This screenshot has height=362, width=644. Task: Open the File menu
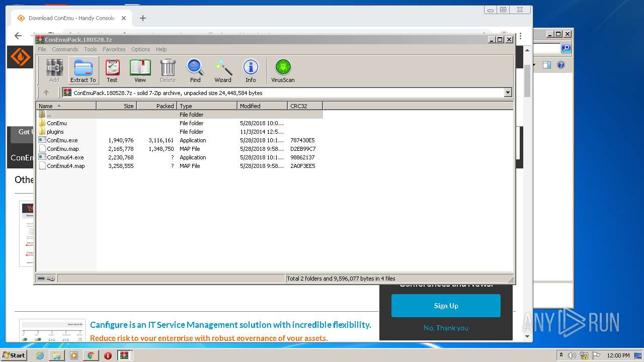pyautogui.click(x=42, y=49)
